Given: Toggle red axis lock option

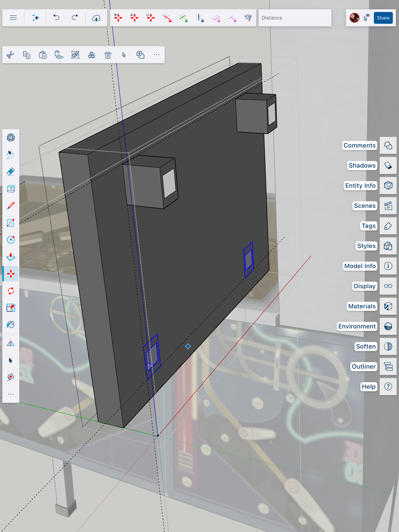Looking at the screenshot, I should point(167,18).
